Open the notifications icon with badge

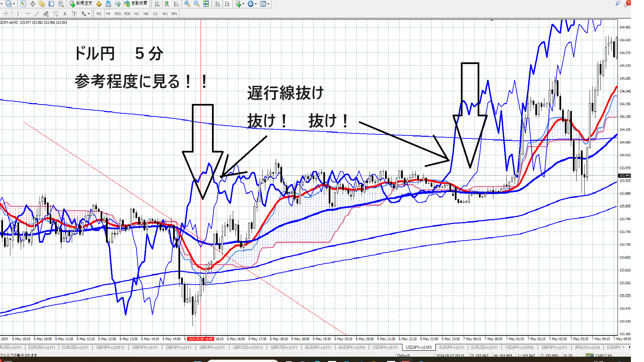click(627, 3)
